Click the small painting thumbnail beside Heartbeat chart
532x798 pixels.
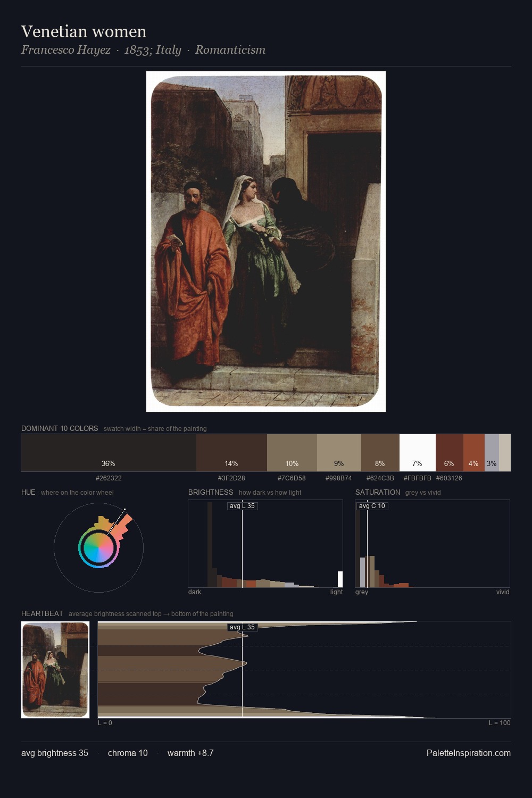point(55,670)
